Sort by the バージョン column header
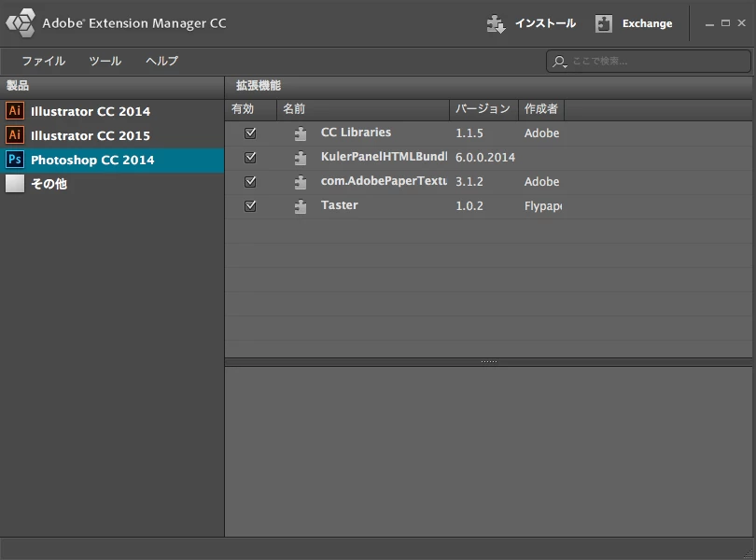Image resolution: width=756 pixels, height=560 pixels. [x=483, y=109]
